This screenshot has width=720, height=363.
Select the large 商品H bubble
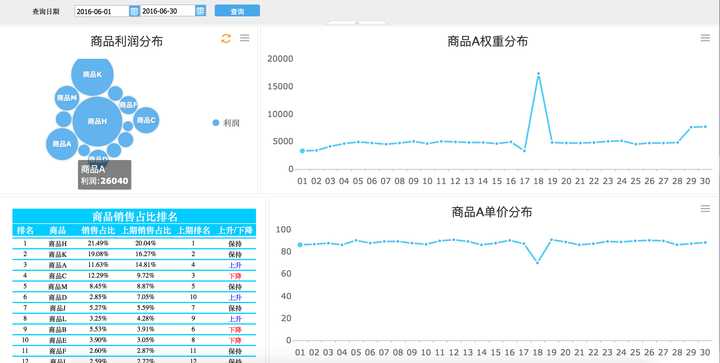(97, 121)
